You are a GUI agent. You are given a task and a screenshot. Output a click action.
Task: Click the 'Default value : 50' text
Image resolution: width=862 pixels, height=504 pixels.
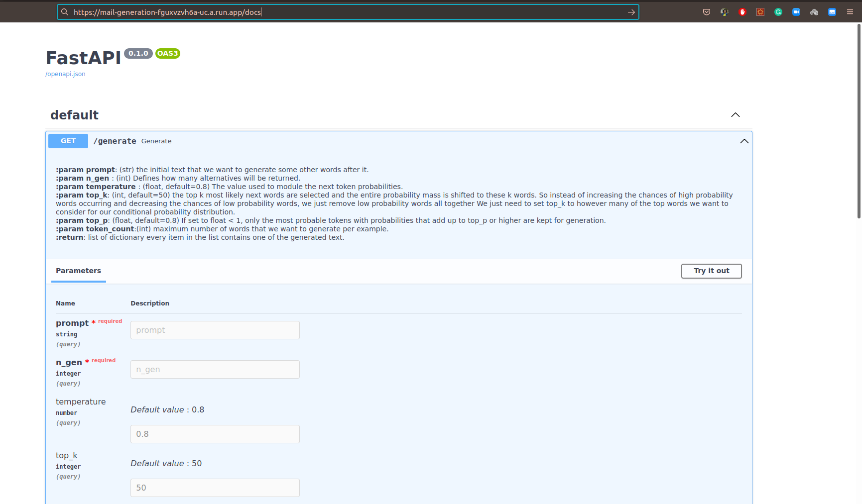tap(166, 464)
